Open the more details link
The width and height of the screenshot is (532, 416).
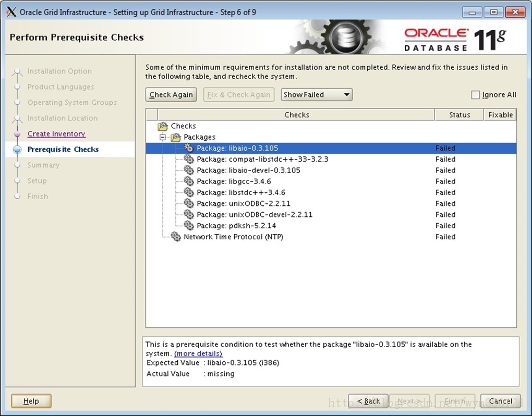coord(198,353)
